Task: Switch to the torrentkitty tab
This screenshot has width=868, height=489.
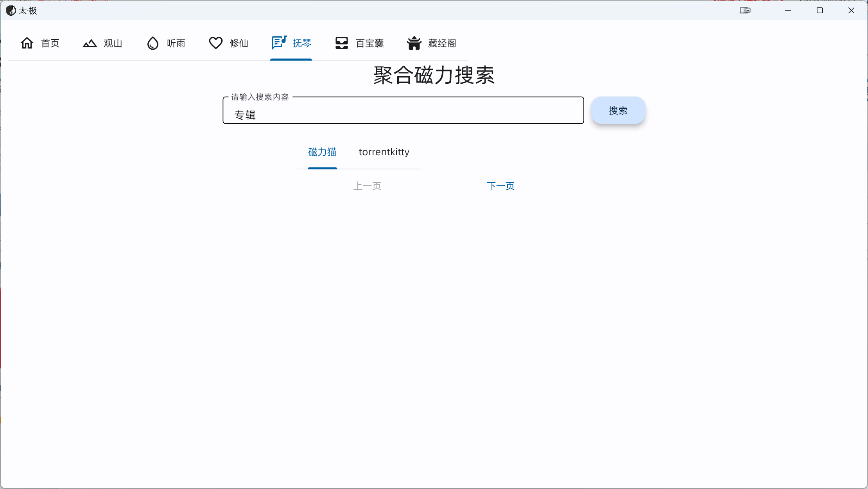Action: point(384,152)
